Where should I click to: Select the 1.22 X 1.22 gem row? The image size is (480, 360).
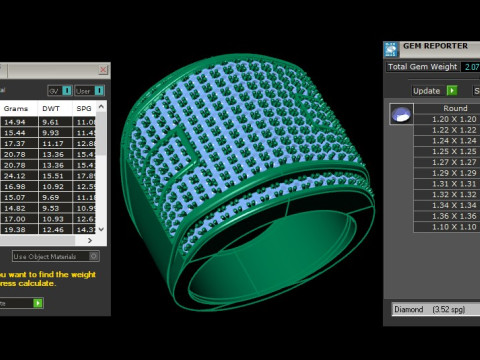click(x=447, y=130)
